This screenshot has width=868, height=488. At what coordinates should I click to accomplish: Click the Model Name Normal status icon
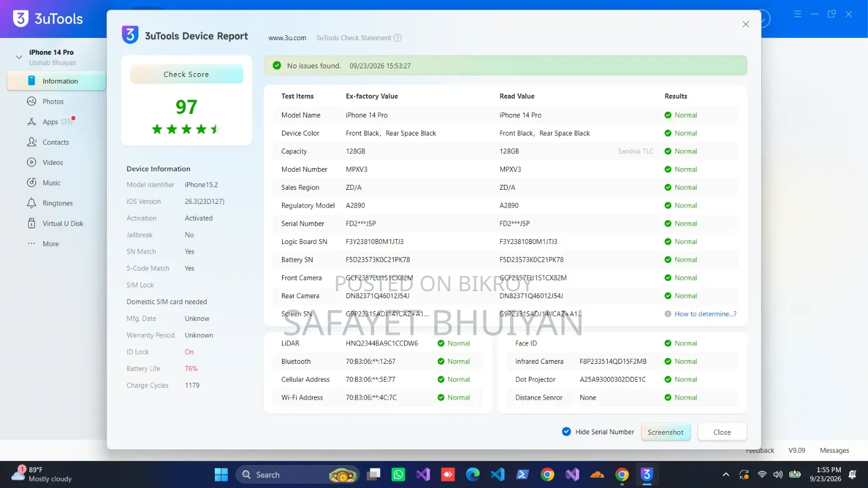point(668,115)
